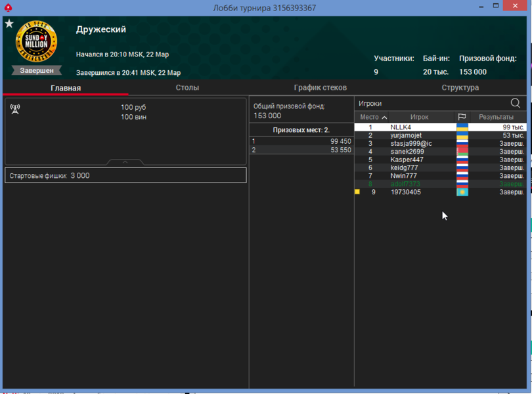This screenshot has width=532, height=394.
Task: Sort the list by Игрок column
Action: pos(419,117)
